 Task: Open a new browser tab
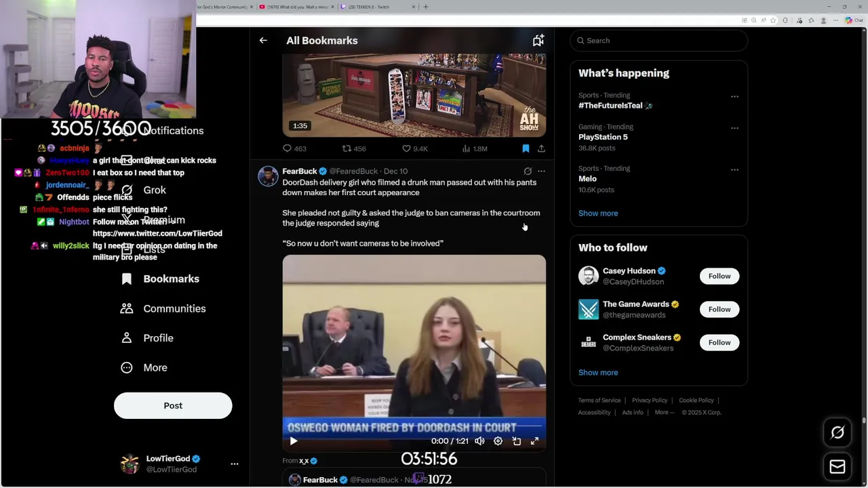(x=426, y=7)
